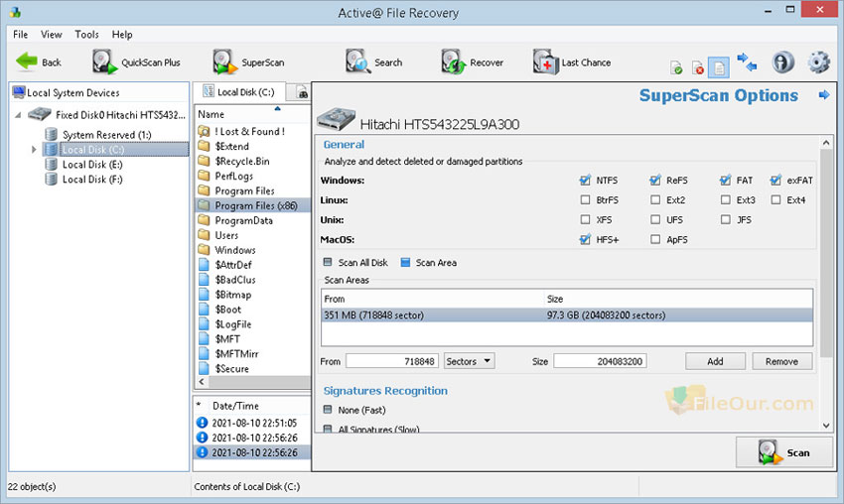This screenshot has width=844, height=504.
Task: Collapse the Fixed Disk0 Hitachi tree node
Action: [18, 114]
